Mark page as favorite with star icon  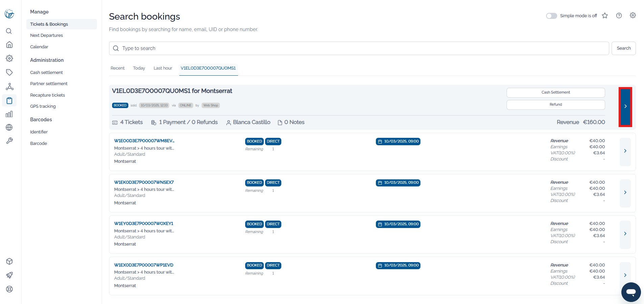[605, 16]
